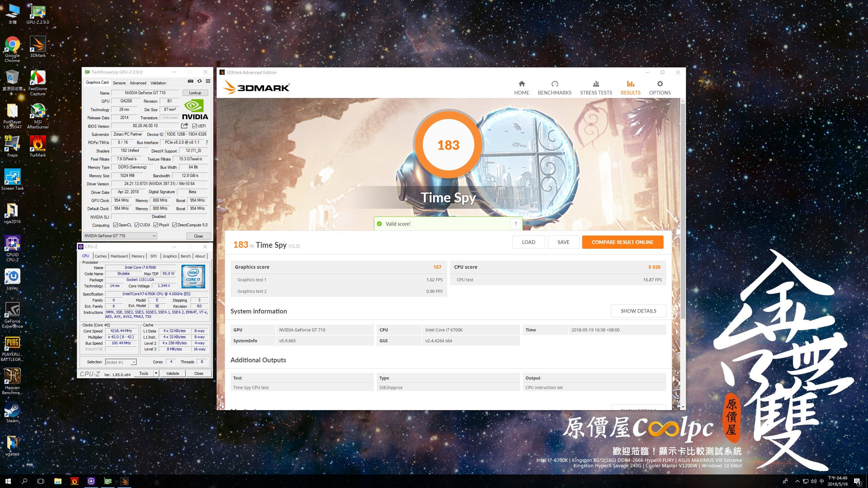
Task: Click BIOS export share icon in GPU-Z
Action: click(x=184, y=126)
